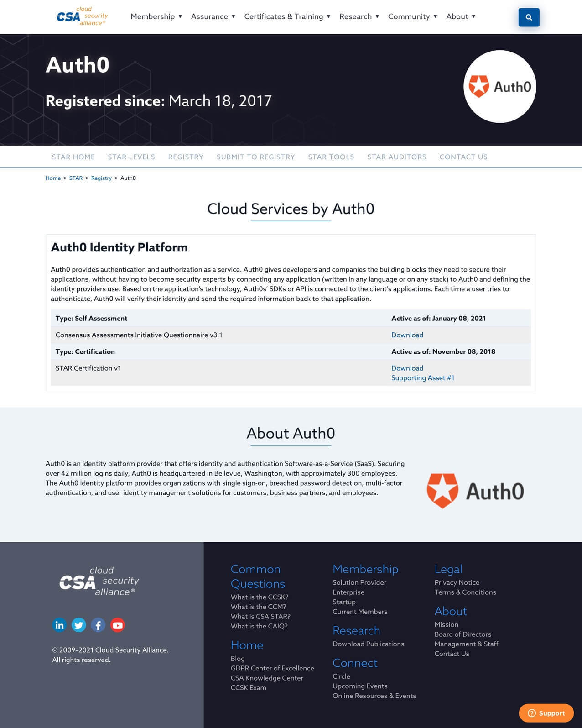The image size is (582, 728).
Task: Expand the About dropdown menu
Action: [461, 16]
